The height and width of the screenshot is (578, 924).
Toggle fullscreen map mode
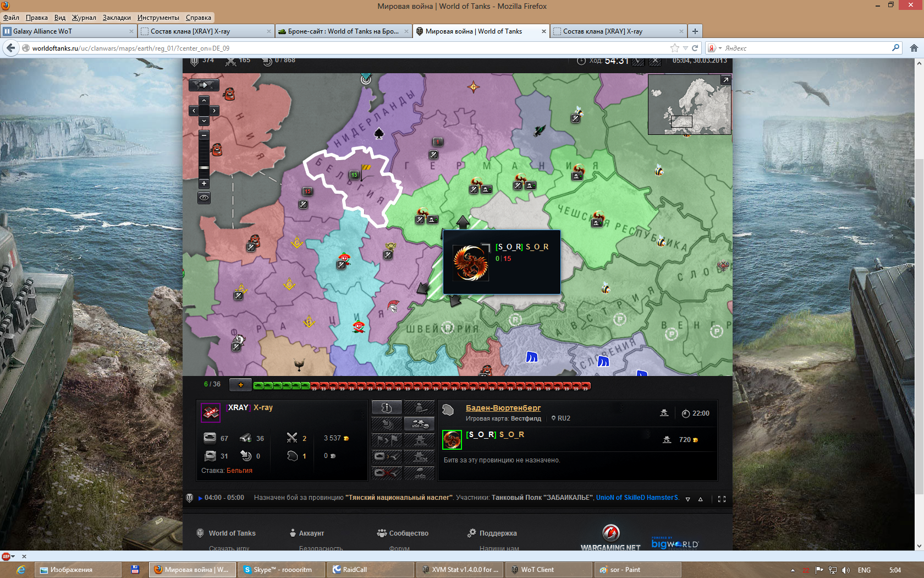pos(722,499)
